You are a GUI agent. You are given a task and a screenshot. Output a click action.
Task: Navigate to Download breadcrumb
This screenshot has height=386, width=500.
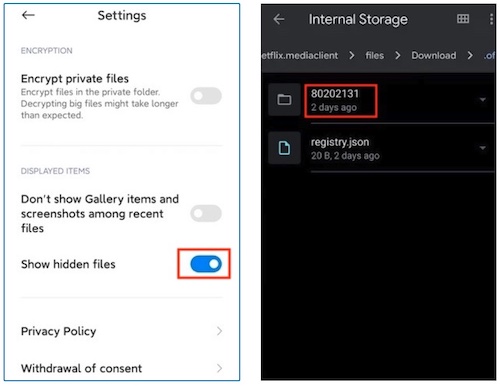click(434, 55)
